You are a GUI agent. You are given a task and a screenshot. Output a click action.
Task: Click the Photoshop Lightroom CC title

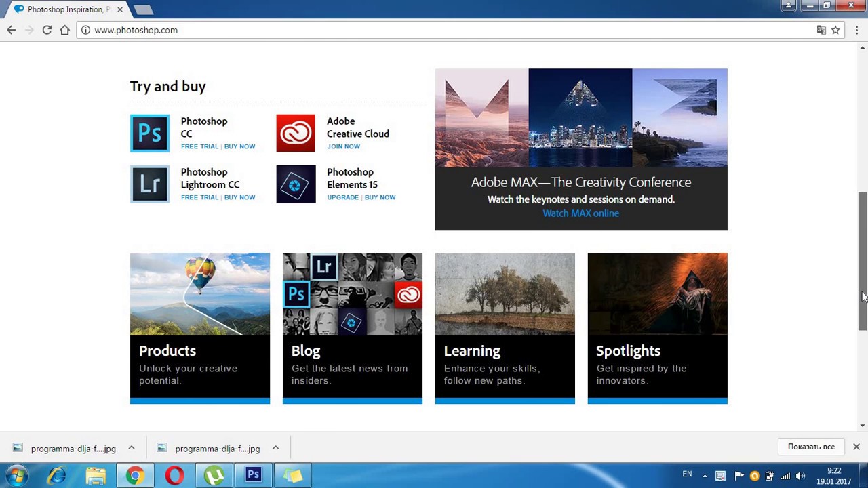(x=210, y=178)
